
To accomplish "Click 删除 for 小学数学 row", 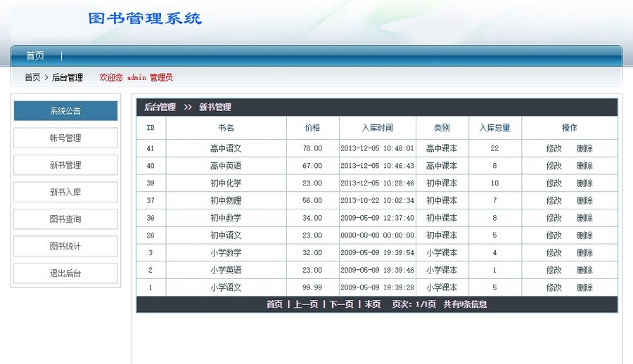I will click(x=585, y=252).
